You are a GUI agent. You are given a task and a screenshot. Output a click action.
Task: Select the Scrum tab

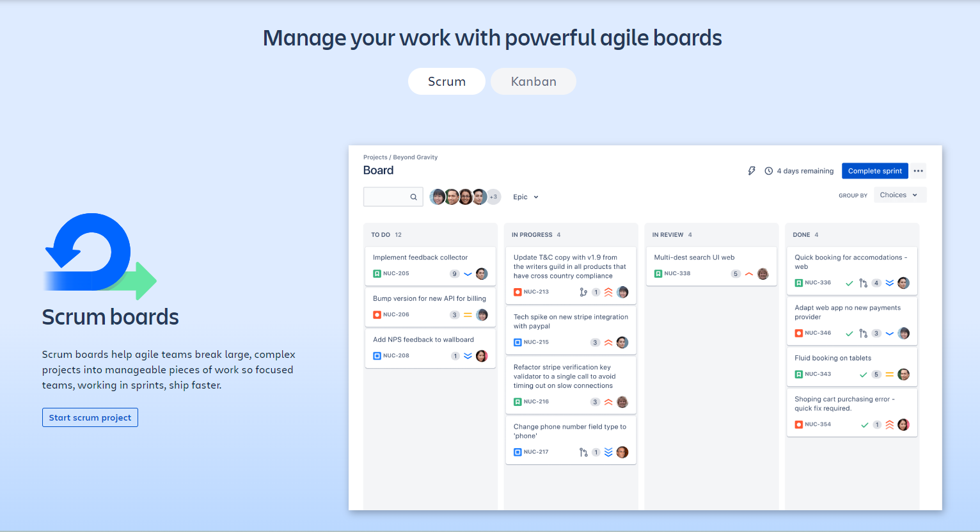[x=447, y=82]
